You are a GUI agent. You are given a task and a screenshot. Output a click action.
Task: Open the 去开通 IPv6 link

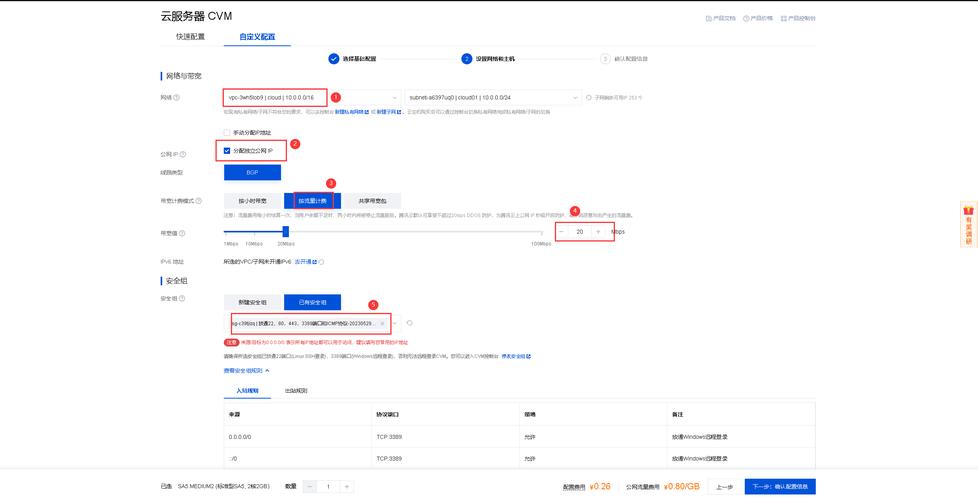pyautogui.click(x=306, y=262)
